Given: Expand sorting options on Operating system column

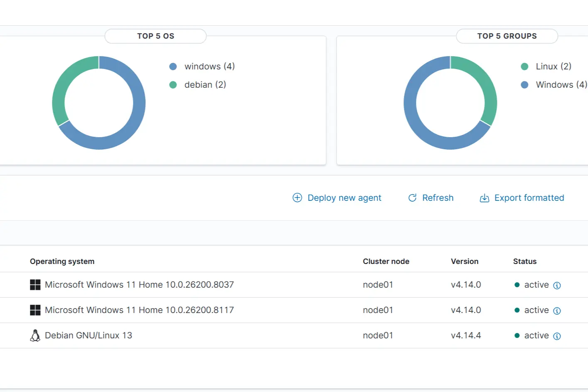Looking at the screenshot, I should [x=62, y=261].
